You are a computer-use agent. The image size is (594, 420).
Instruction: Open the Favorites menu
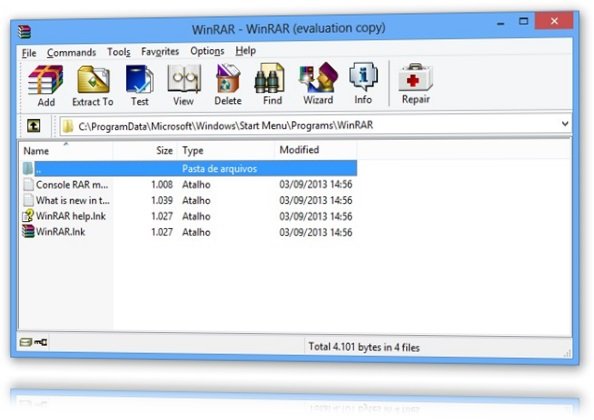point(160,51)
